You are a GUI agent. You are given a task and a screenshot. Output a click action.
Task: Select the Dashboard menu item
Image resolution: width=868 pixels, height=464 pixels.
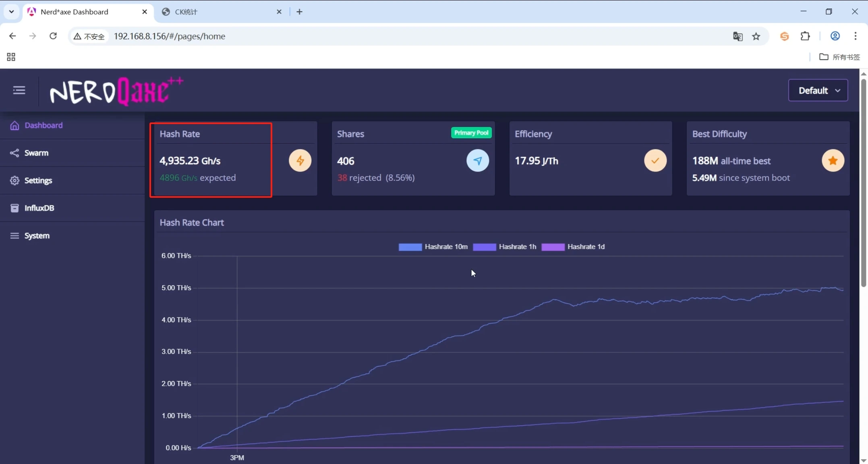[43, 125]
